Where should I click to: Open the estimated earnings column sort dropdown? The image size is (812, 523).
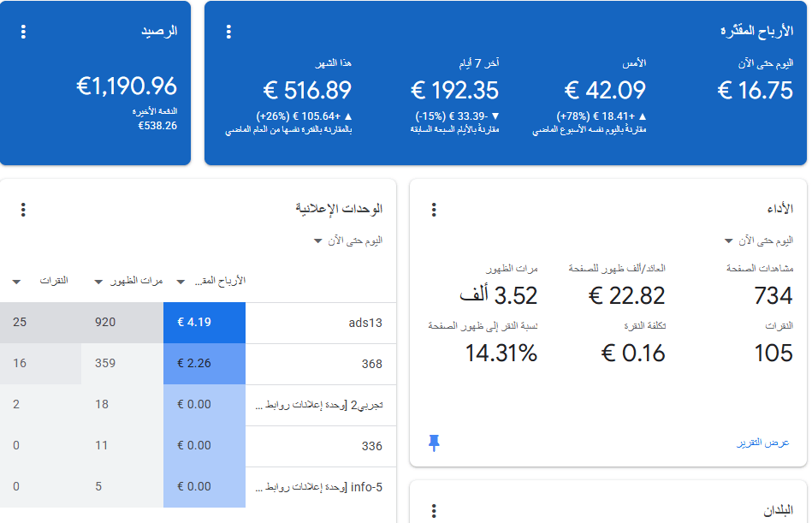point(180,282)
